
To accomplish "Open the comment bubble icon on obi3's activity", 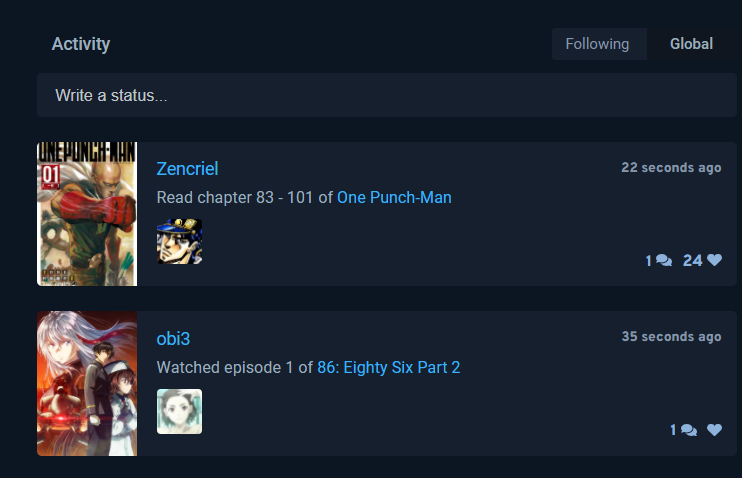I will click(x=689, y=430).
